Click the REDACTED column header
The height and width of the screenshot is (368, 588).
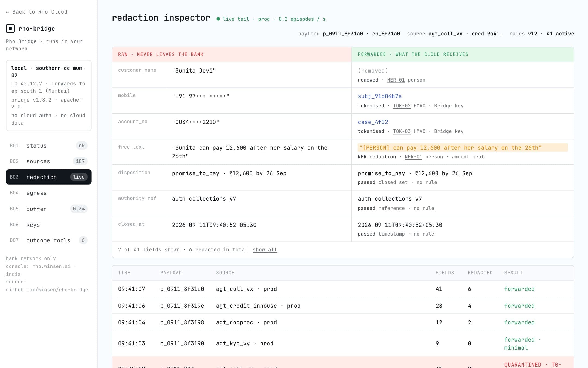(480, 273)
